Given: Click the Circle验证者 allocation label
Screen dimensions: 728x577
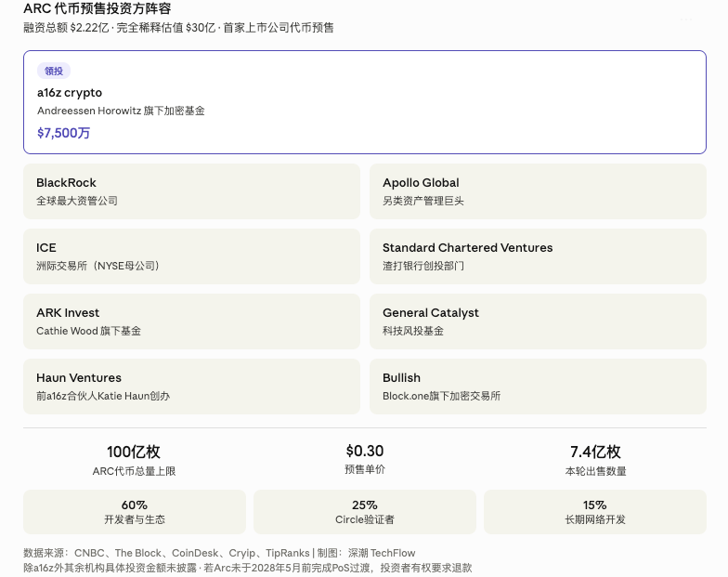Looking at the screenshot, I should (x=365, y=520).
